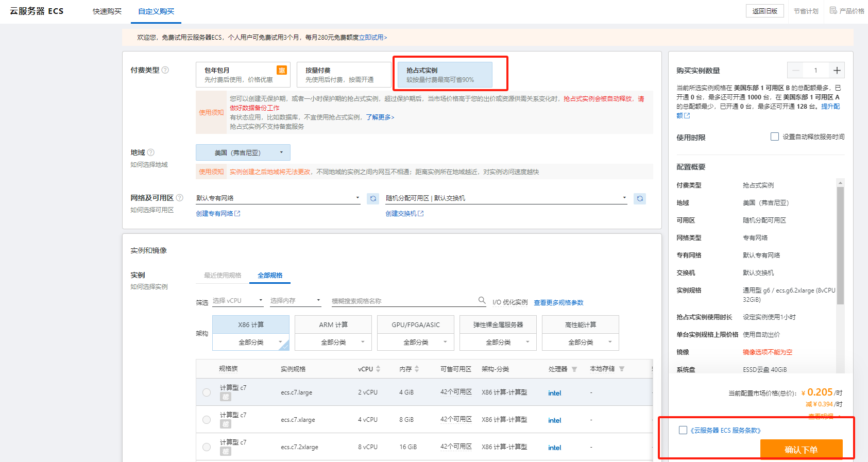868x462 pixels.
Task: Open the 本地存储 column filter
Action: pyautogui.click(x=622, y=369)
